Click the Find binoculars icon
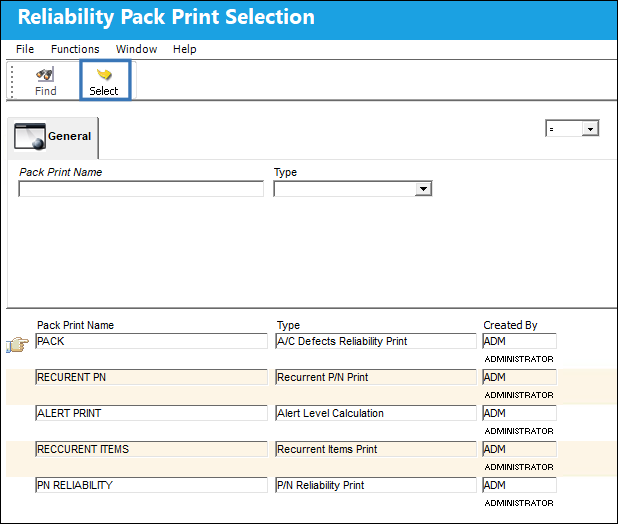Viewport: 618px width, 524px height. click(x=45, y=74)
